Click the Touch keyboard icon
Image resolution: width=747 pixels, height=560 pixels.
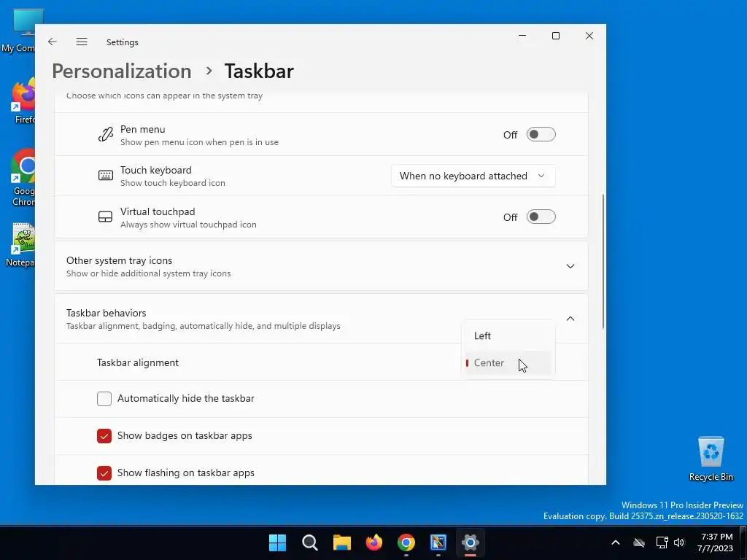click(105, 176)
